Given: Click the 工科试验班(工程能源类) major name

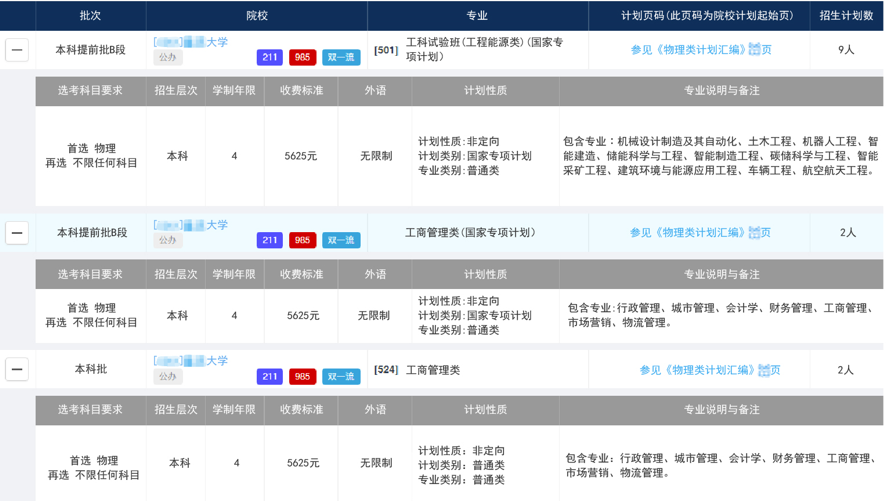Looking at the screenshot, I should (x=484, y=50).
